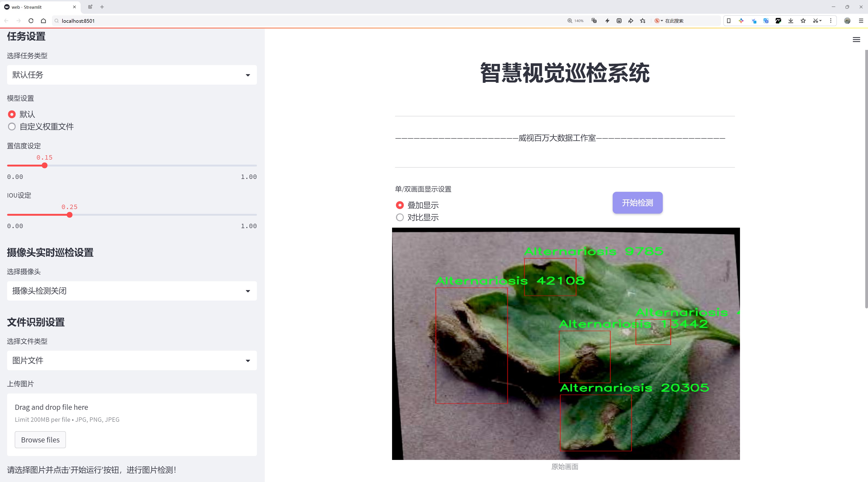The image size is (868, 482).
Task: Click the 威视百万大数据工作室 studio text
Action: [557, 138]
